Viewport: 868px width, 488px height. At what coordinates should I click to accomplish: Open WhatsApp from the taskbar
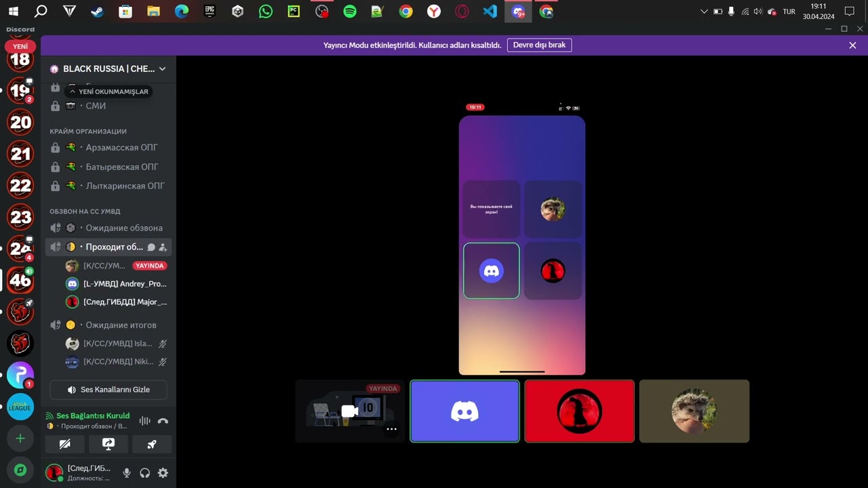pos(266,11)
